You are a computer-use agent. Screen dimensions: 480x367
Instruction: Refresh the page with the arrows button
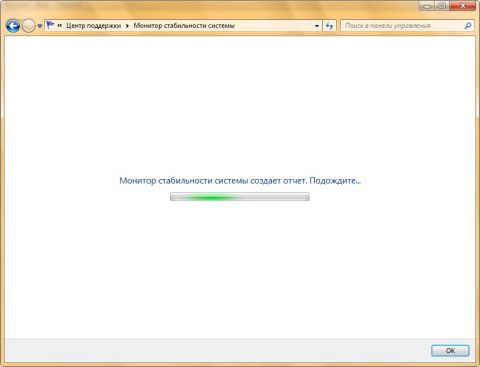point(329,26)
